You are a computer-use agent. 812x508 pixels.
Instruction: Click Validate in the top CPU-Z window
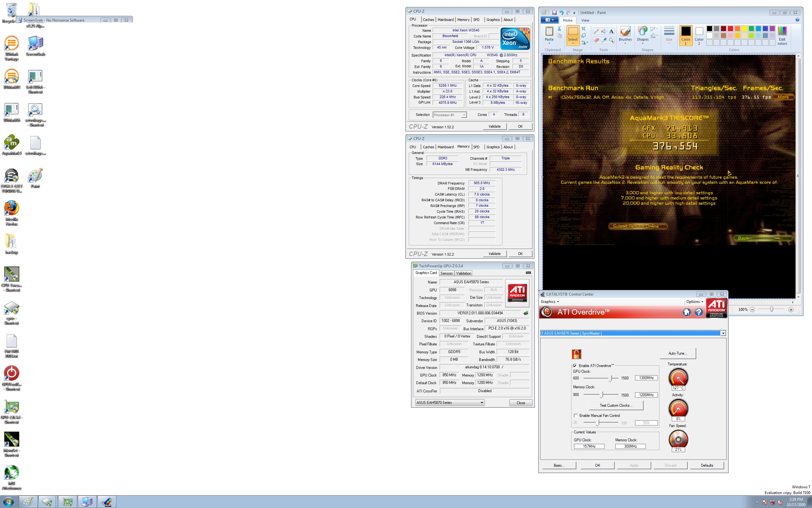pyautogui.click(x=494, y=126)
